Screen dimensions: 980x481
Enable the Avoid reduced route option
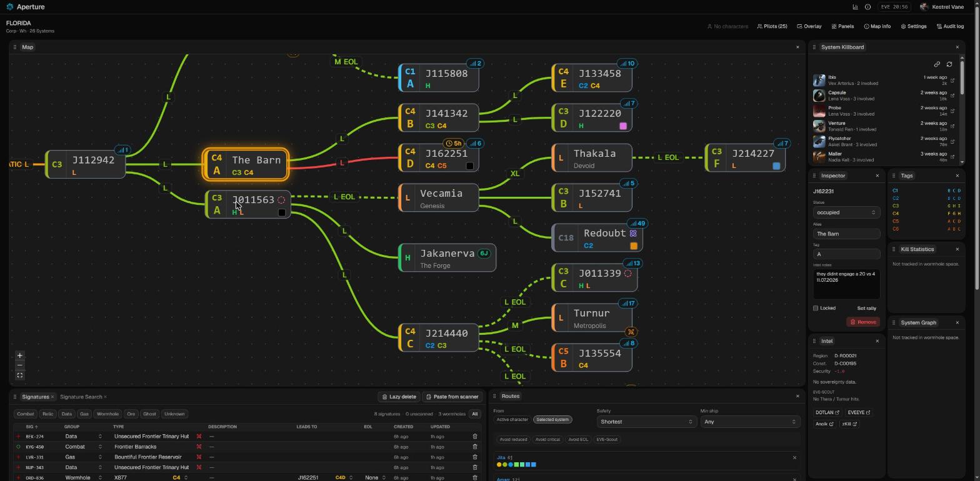point(514,439)
